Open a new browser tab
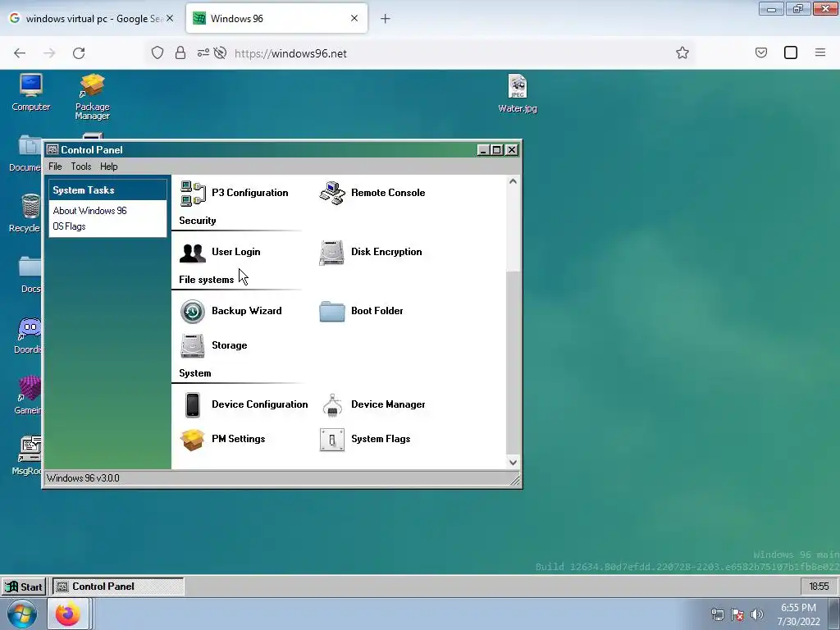The height and width of the screenshot is (630, 840). coord(386,19)
